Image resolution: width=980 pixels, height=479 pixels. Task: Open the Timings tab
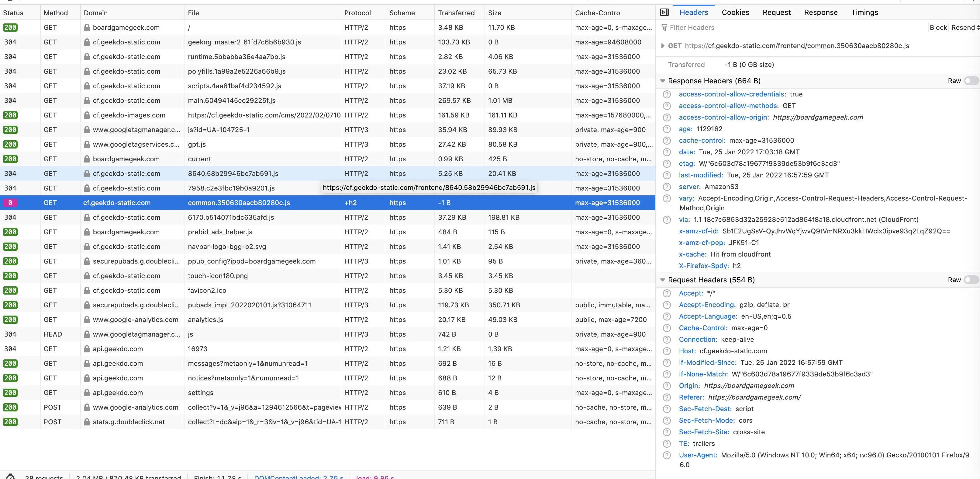pyautogui.click(x=864, y=12)
